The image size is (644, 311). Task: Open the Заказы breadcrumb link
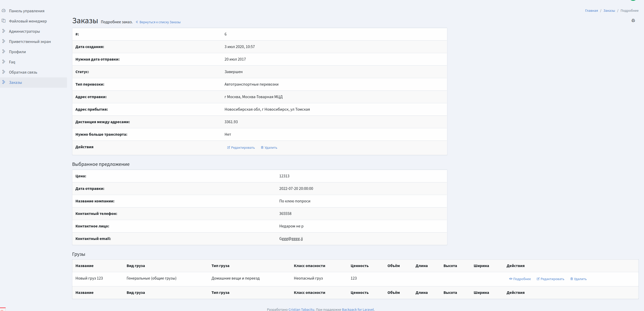[x=609, y=11]
